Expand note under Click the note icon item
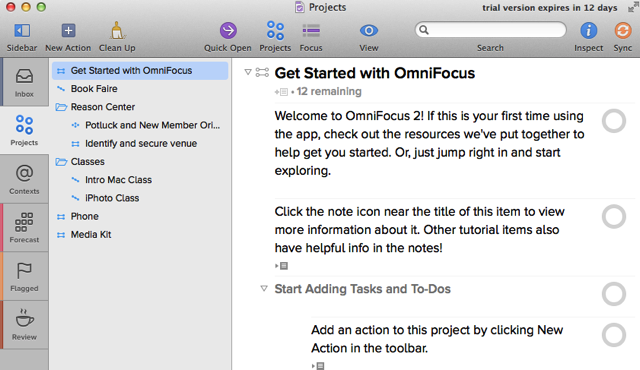Image resolution: width=640 pixels, height=370 pixels. tap(282, 266)
